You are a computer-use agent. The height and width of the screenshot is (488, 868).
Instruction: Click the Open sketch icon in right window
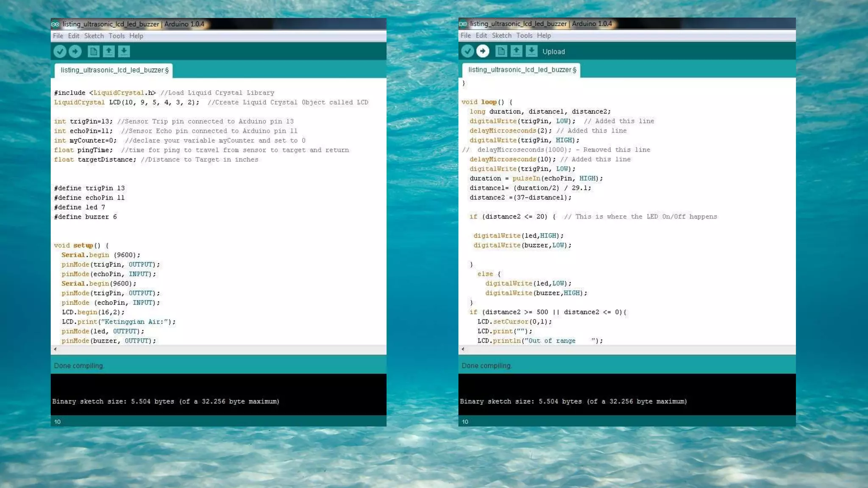(x=516, y=51)
